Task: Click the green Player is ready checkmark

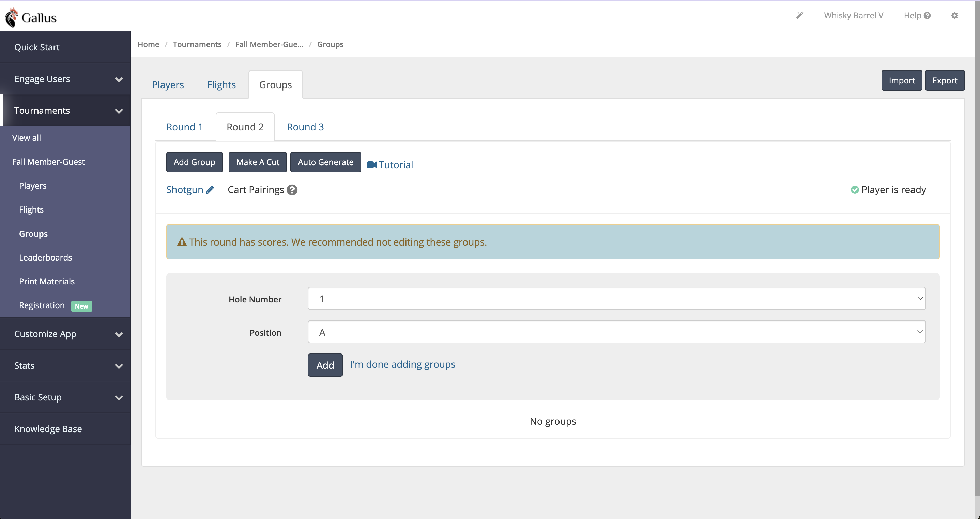Action: point(855,190)
